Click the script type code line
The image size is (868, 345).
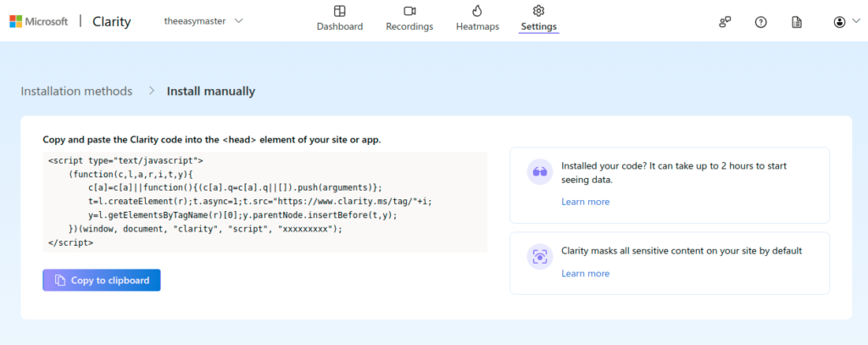tap(125, 161)
